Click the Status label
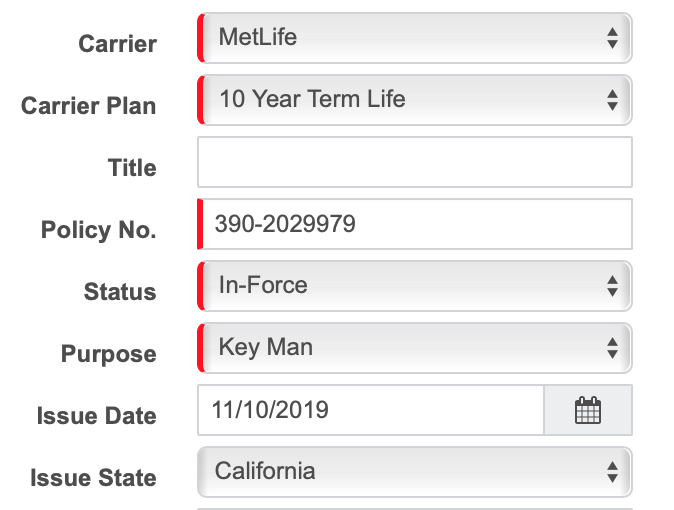Viewport: 674px width, 510px height. pyautogui.click(x=120, y=292)
